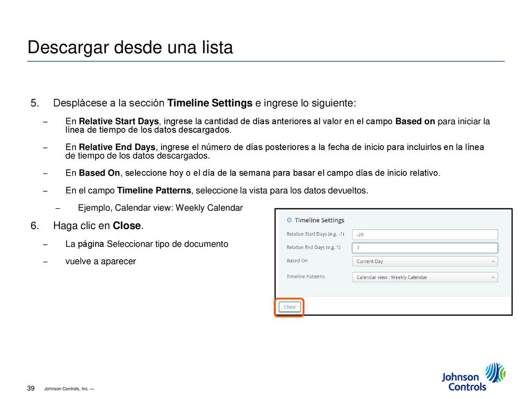Click the text 'vuelve a aparecer'
Image resolution: width=532 pixels, height=399 pixels.
(100, 261)
